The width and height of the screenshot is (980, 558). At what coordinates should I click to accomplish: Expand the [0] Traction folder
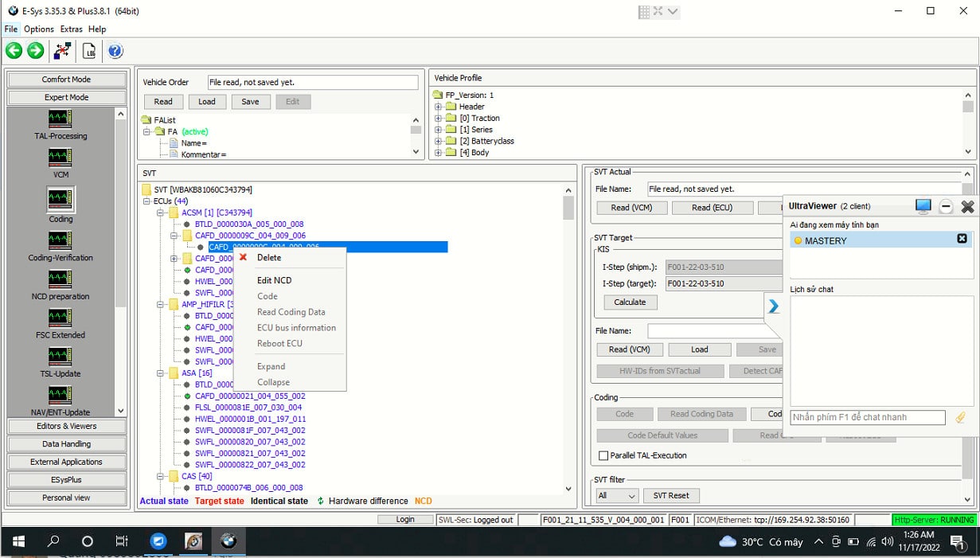(438, 118)
